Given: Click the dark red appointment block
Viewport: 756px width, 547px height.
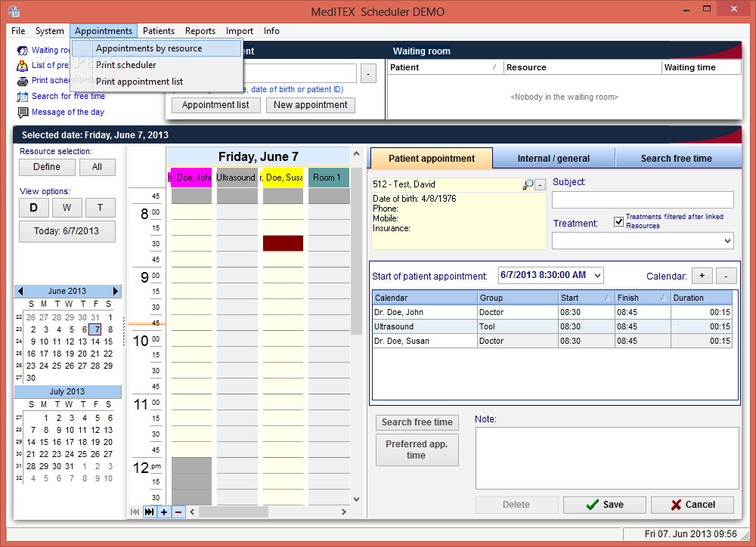Looking at the screenshot, I should (x=283, y=243).
